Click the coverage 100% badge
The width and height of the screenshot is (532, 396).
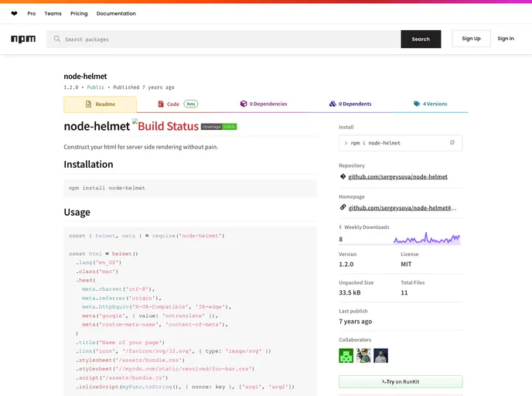(x=219, y=127)
